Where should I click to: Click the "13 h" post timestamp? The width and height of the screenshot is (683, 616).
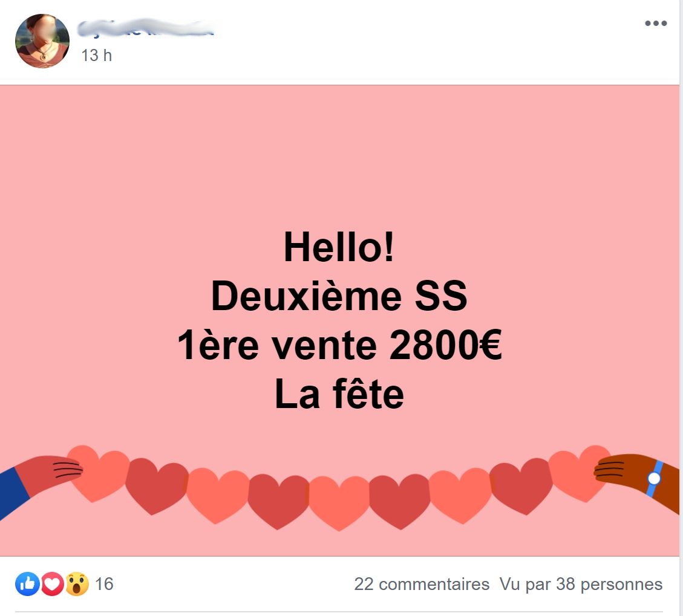click(96, 55)
